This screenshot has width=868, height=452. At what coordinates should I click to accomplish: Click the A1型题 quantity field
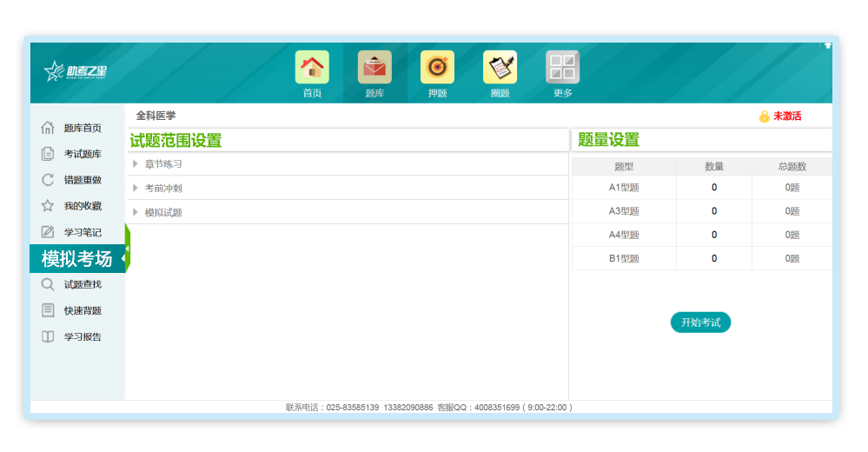(714, 187)
